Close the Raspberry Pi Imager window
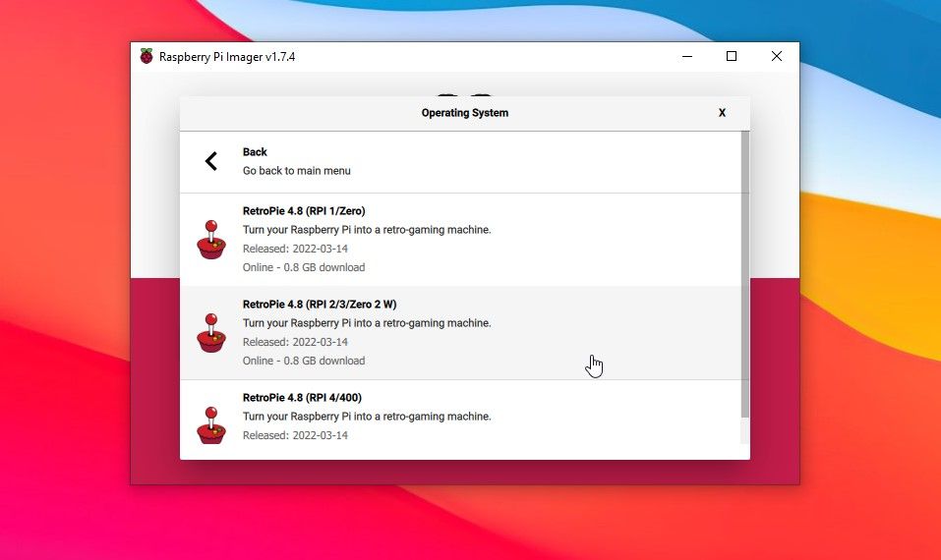The width and height of the screenshot is (941, 560). pyautogui.click(x=777, y=57)
